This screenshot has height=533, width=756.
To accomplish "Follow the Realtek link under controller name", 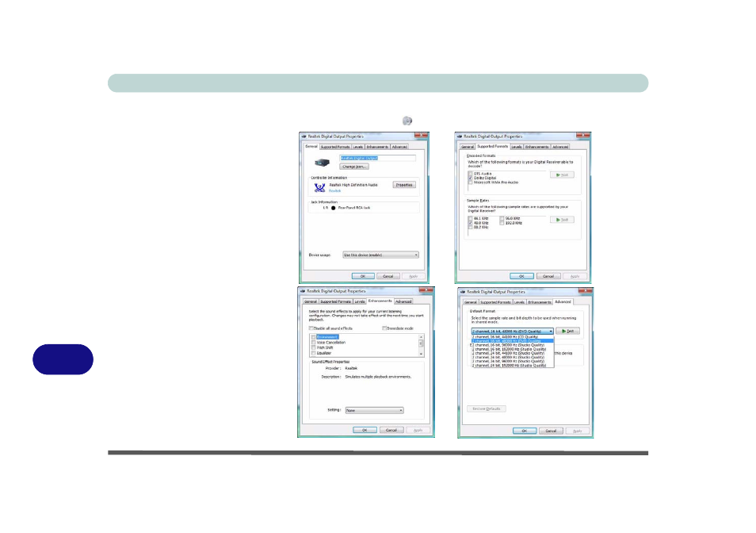I will 334,190.
